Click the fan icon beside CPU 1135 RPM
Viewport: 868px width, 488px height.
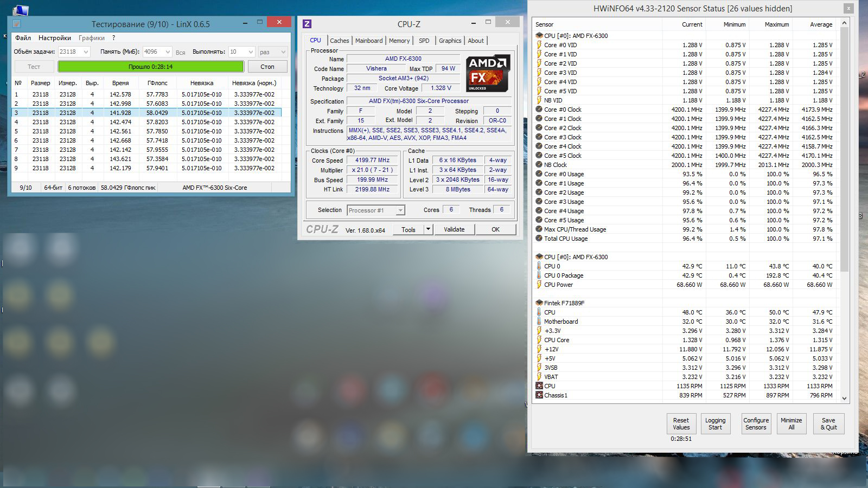pyautogui.click(x=539, y=386)
